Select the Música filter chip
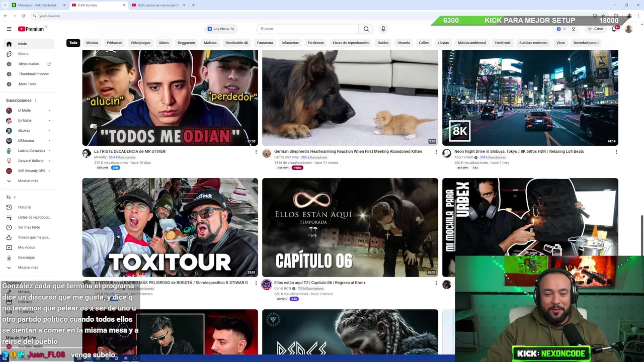644x362 pixels. (x=92, y=43)
